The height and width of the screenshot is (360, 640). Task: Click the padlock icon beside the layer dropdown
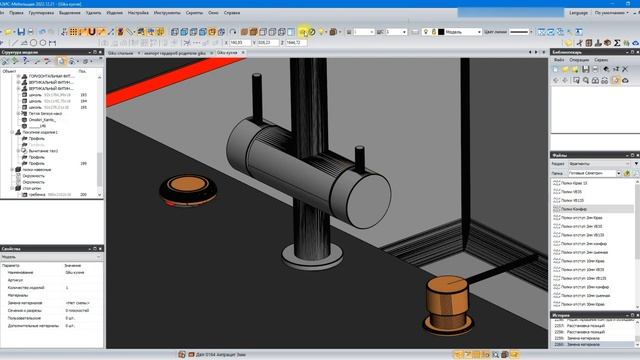click(434, 31)
